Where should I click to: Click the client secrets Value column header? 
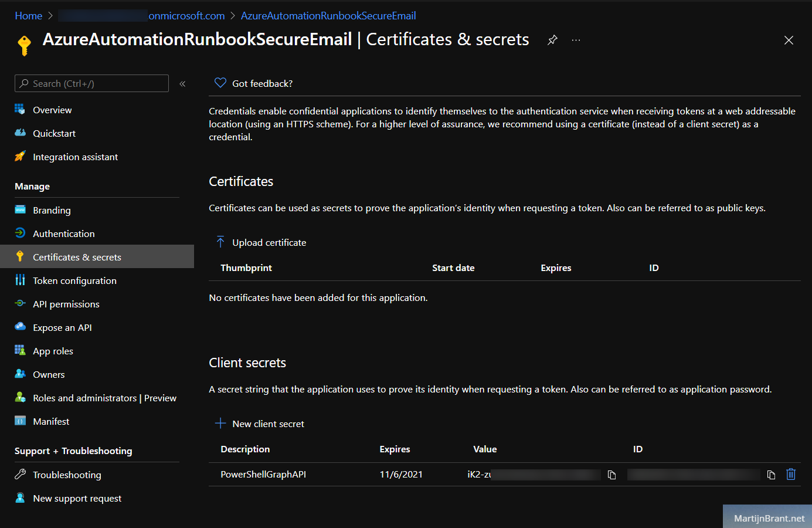tap(485, 449)
